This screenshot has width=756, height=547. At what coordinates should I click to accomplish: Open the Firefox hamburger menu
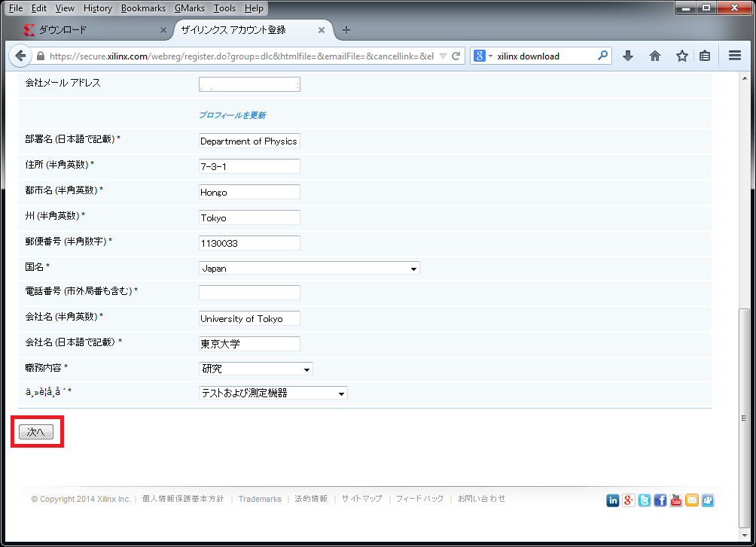(x=735, y=56)
